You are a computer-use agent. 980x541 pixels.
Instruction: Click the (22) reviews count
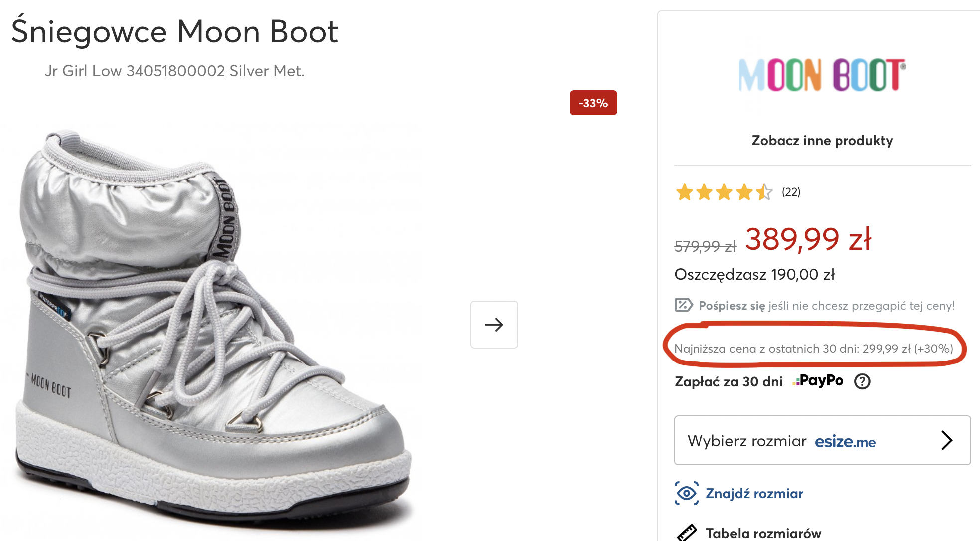pyautogui.click(x=791, y=192)
